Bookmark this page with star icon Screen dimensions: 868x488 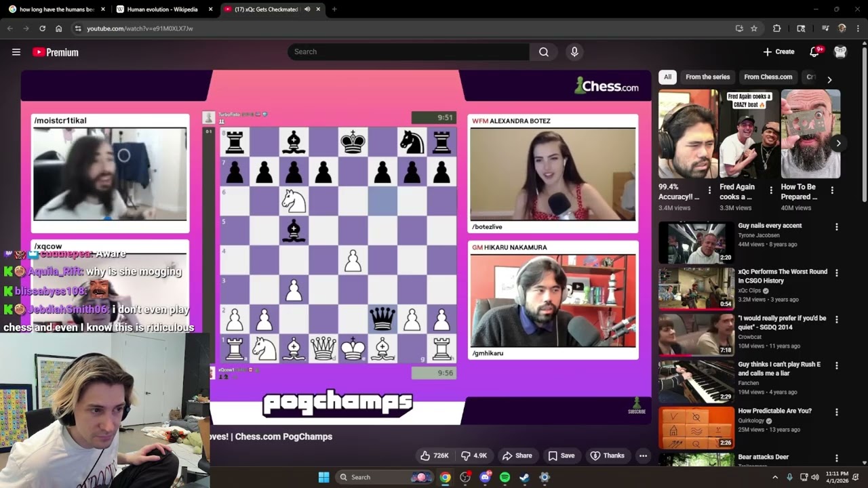[x=754, y=28]
